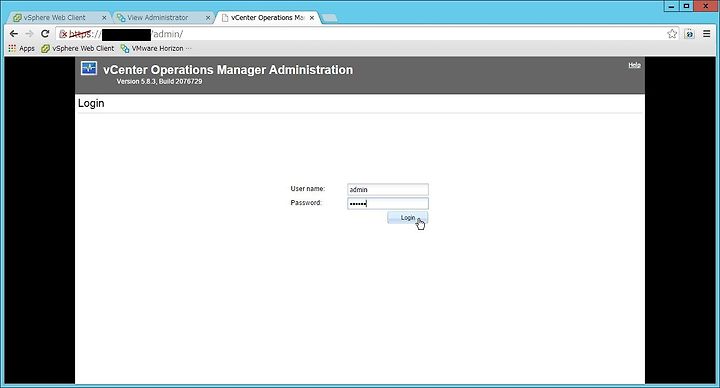Viewport: 720px width, 388px height.
Task: Click the browser Forward arrow
Action: click(29, 34)
